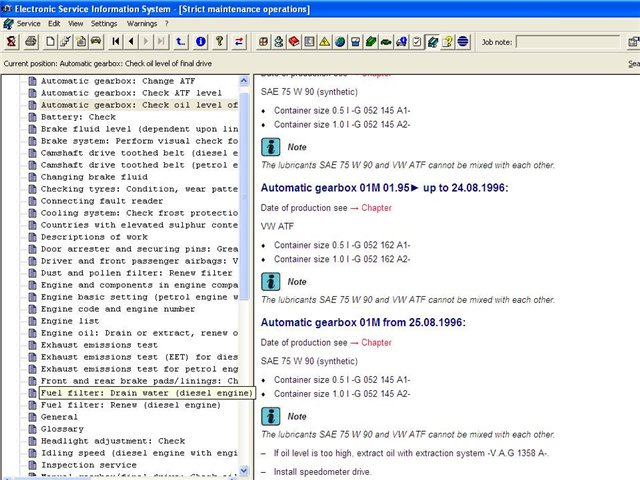640x480 pixels.
Task: Select 'Battery: Check' in the tree
Action: [x=78, y=117]
